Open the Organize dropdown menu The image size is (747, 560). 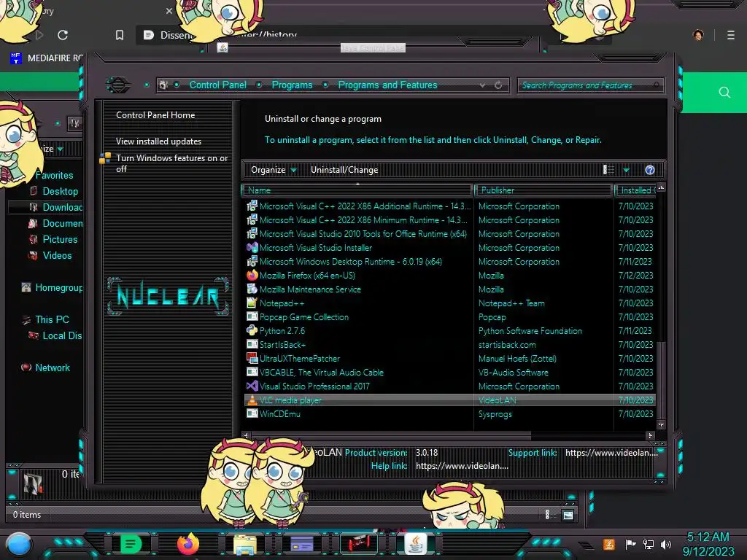274,170
